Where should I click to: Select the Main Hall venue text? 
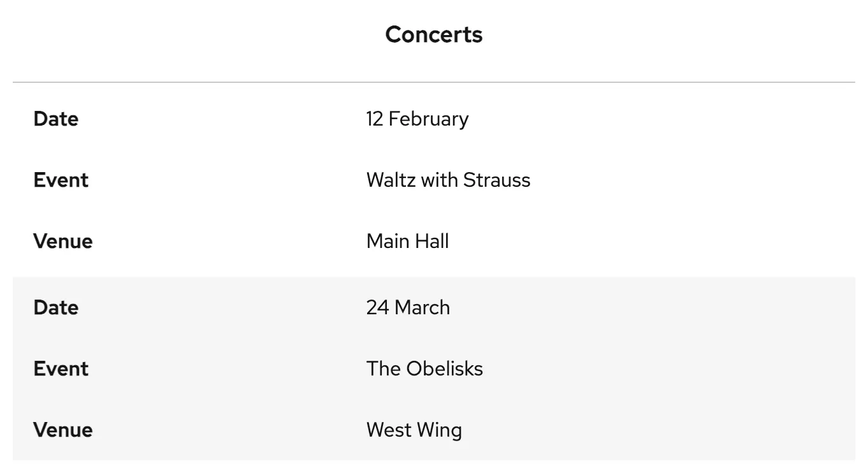coord(407,241)
